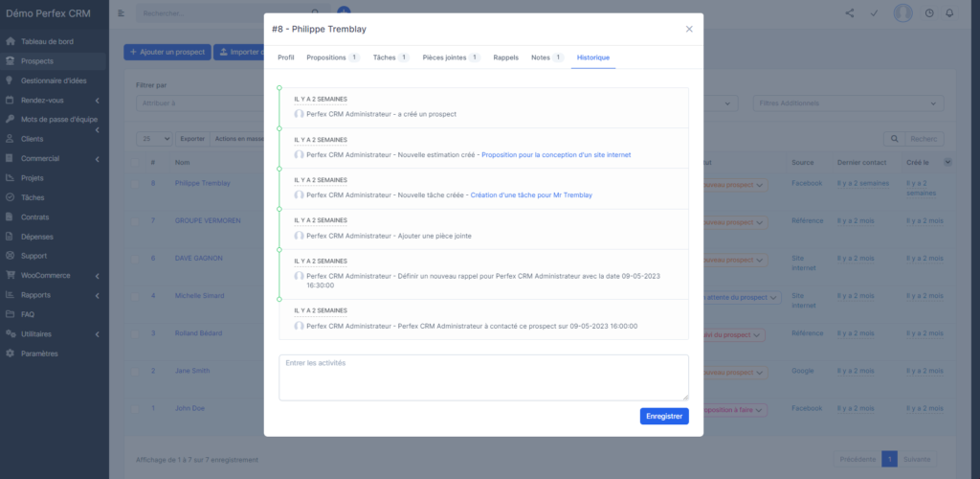Tick the select-all checkbox in the table header

135,163
